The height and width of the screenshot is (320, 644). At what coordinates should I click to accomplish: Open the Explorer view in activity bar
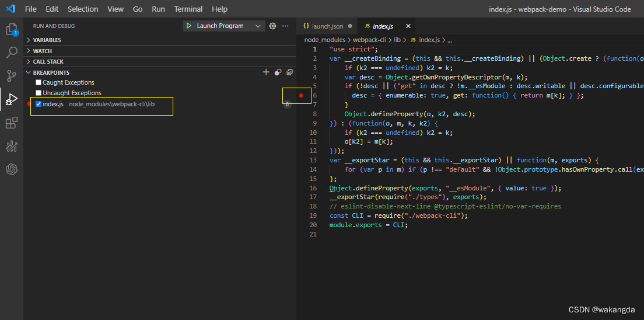click(12, 30)
